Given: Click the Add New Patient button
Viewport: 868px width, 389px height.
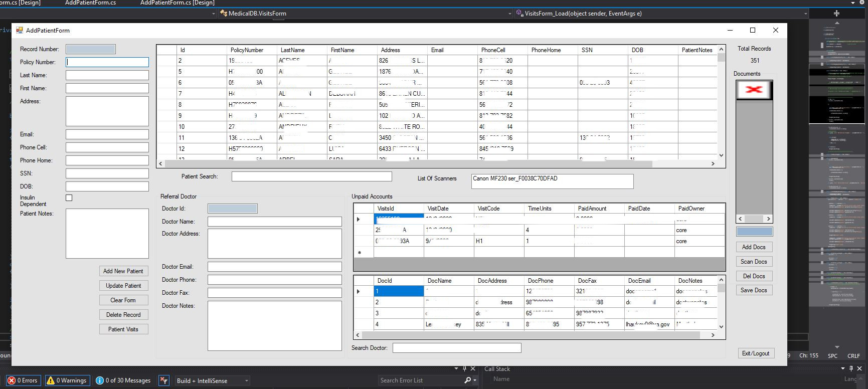Looking at the screenshot, I should (x=123, y=271).
